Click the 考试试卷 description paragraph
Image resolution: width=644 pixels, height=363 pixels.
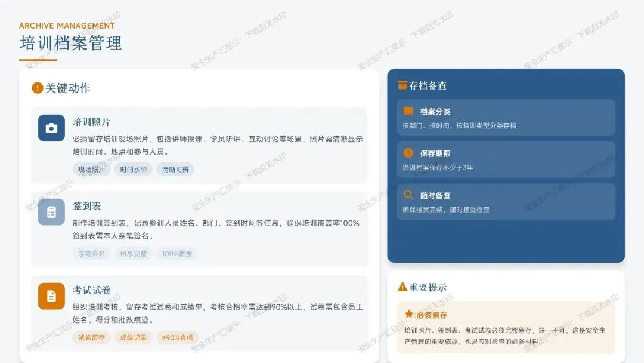pyautogui.click(x=218, y=313)
